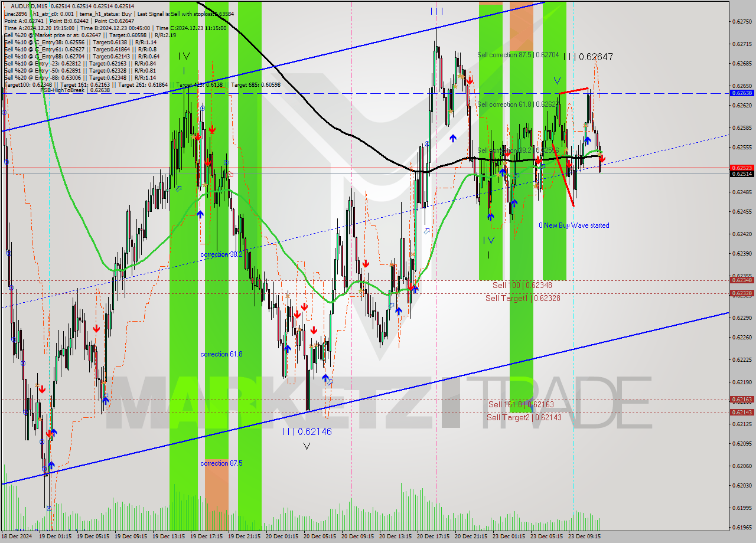Viewport: 756px width, 543px height.
Task: Click the '19 Dec 13:15' time axis label
Action: pos(168,537)
